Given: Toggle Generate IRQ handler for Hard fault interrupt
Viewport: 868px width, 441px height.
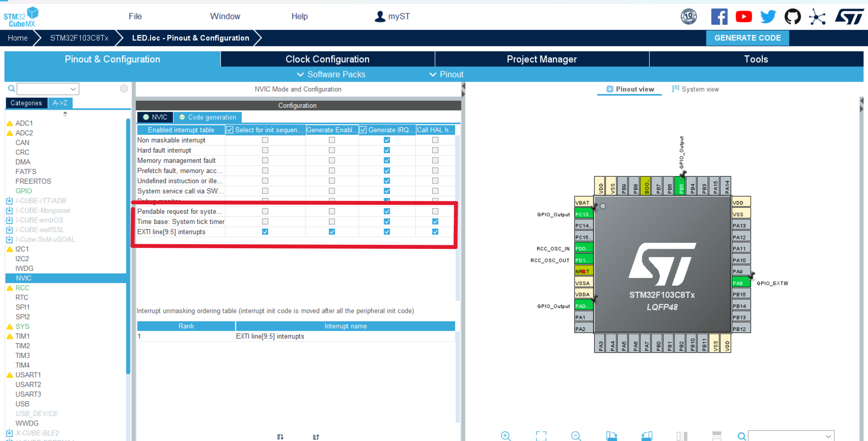Looking at the screenshot, I should pos(387,150).
